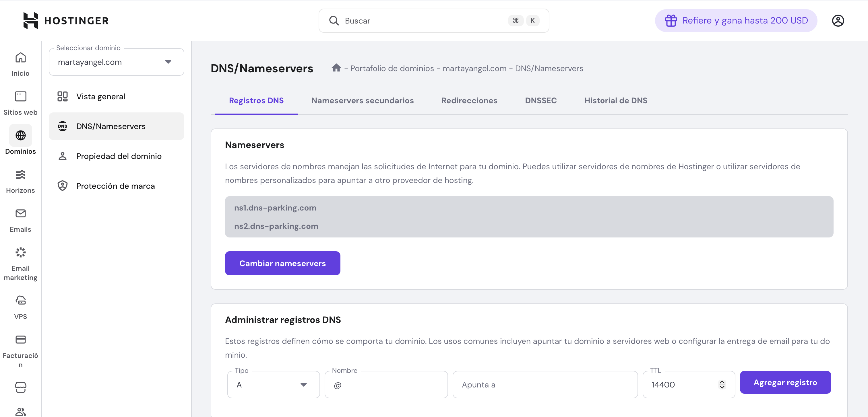Open the VPS section icon
This screenshot has width=868, height=417.
click(20, 300)
